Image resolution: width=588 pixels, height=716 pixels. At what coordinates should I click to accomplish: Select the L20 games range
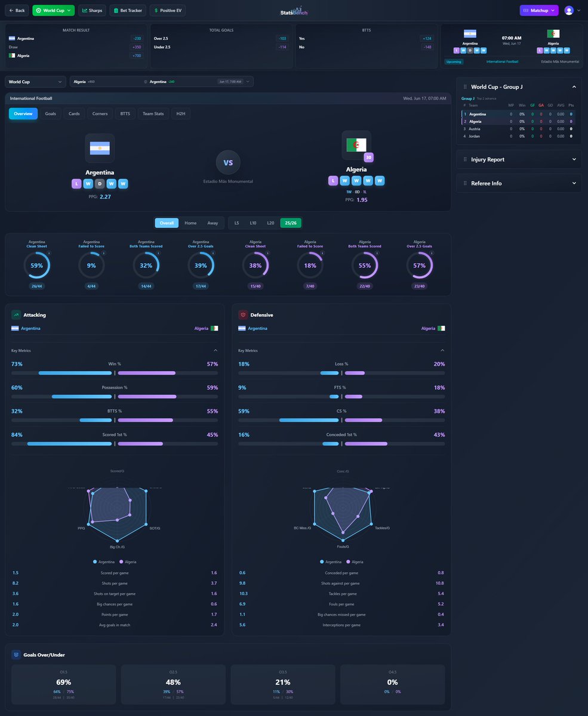click(x=270, y=223)
